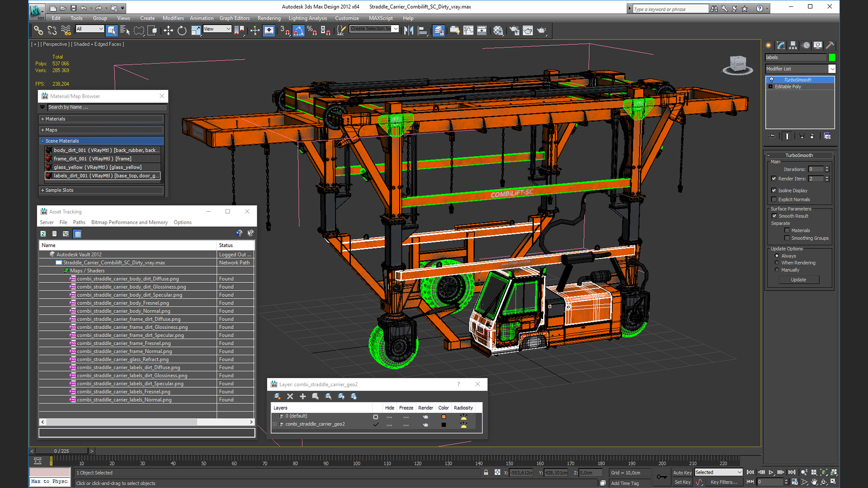Viewport: 868px width, 488px height.
Task: Open Manage Layers from toolbar
Action: click(439, 30)
